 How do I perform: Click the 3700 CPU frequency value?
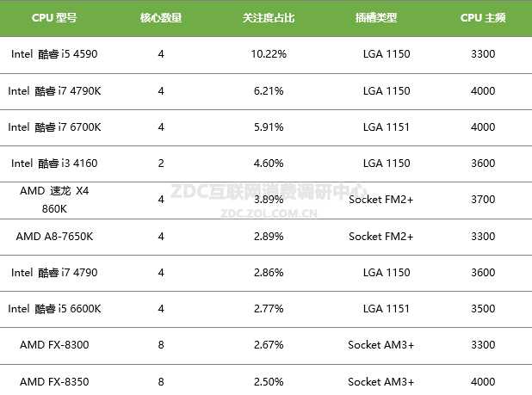tap(483, 200)
